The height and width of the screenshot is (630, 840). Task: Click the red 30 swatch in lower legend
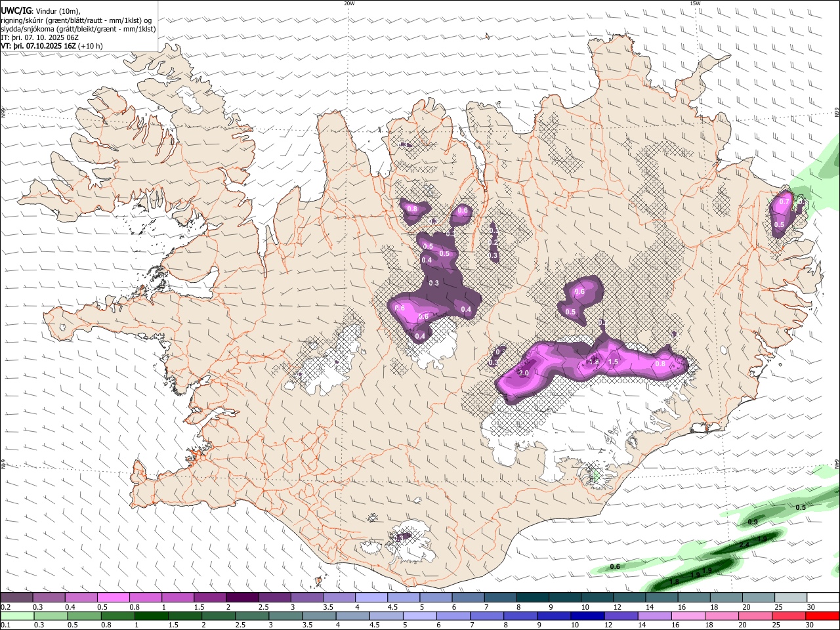pyautogui.click(x=823, y=616)
